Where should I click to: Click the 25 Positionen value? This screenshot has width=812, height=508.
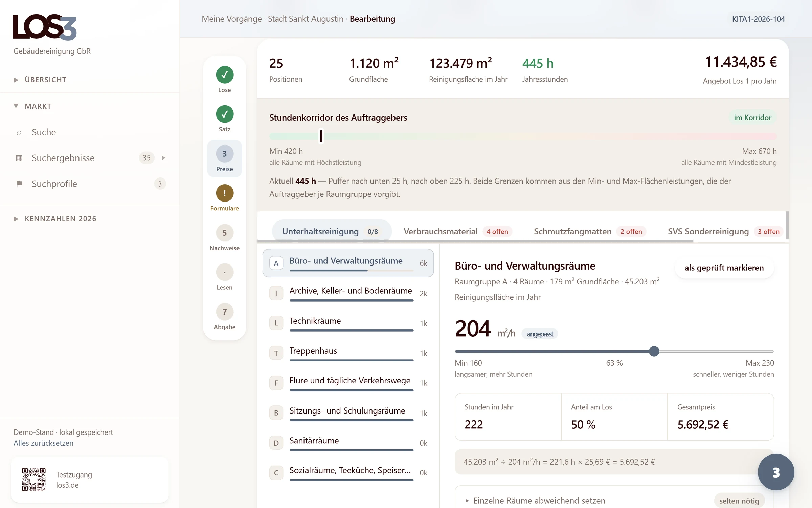[x=276, y=63]
